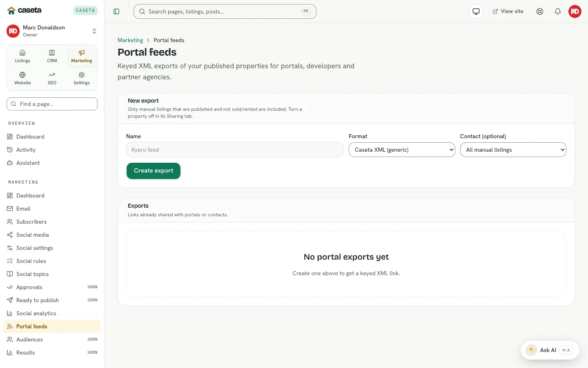Open Audiences page
The height and width of the screenshot is (368, 588).
pos(52,339)
